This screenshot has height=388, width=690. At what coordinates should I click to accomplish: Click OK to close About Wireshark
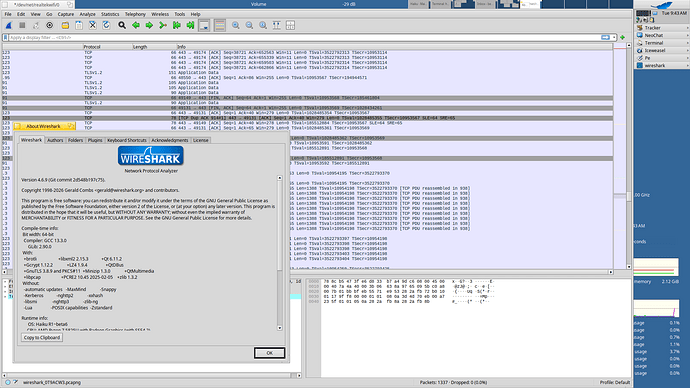[x=269, y=353]
